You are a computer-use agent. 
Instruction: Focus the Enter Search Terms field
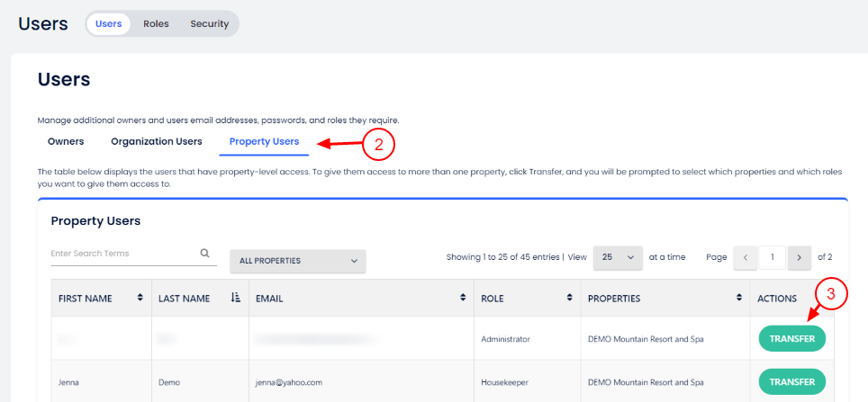click(x=122, y=254)
